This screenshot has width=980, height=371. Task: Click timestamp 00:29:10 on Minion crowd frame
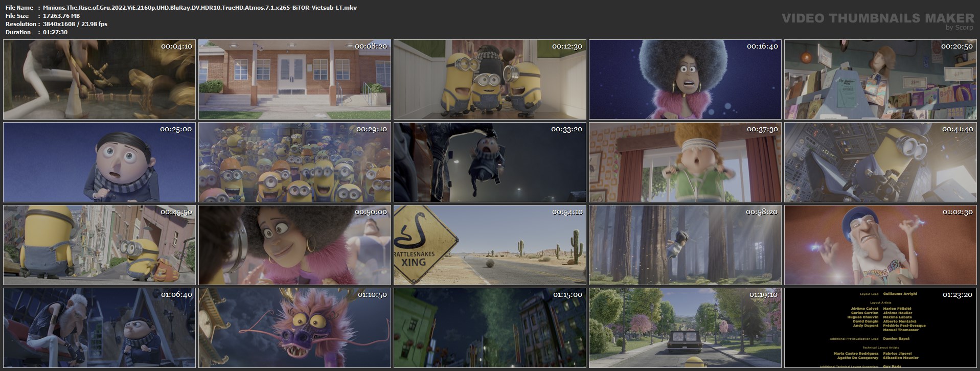[x=372, y=129]
